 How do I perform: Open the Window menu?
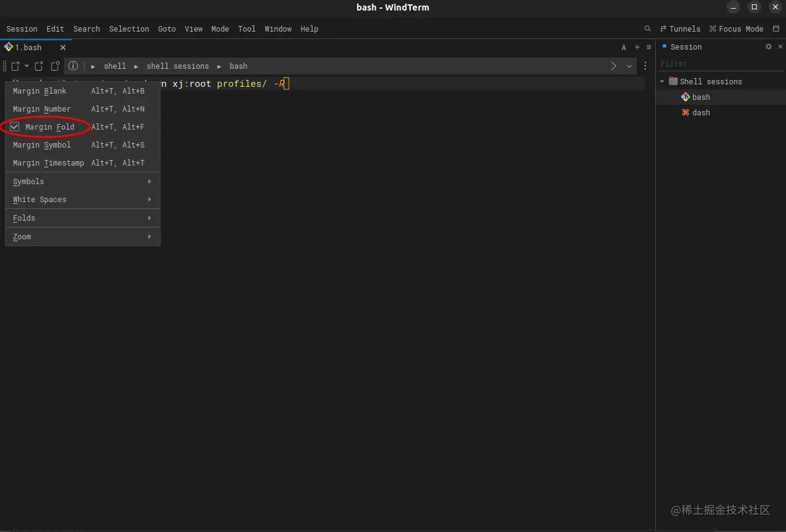click(278, 29)
